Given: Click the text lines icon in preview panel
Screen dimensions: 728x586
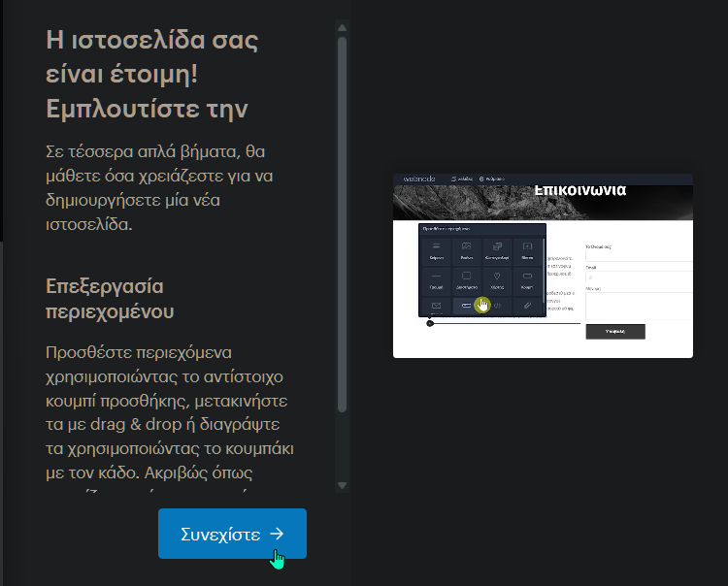Looking at the screenshot, I should tap(437, 248).
